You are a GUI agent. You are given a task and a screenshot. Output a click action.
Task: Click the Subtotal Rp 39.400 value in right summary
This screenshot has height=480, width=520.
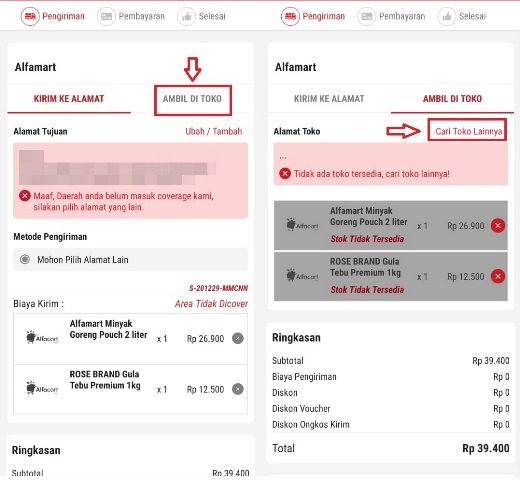click(x=491, y=361)
